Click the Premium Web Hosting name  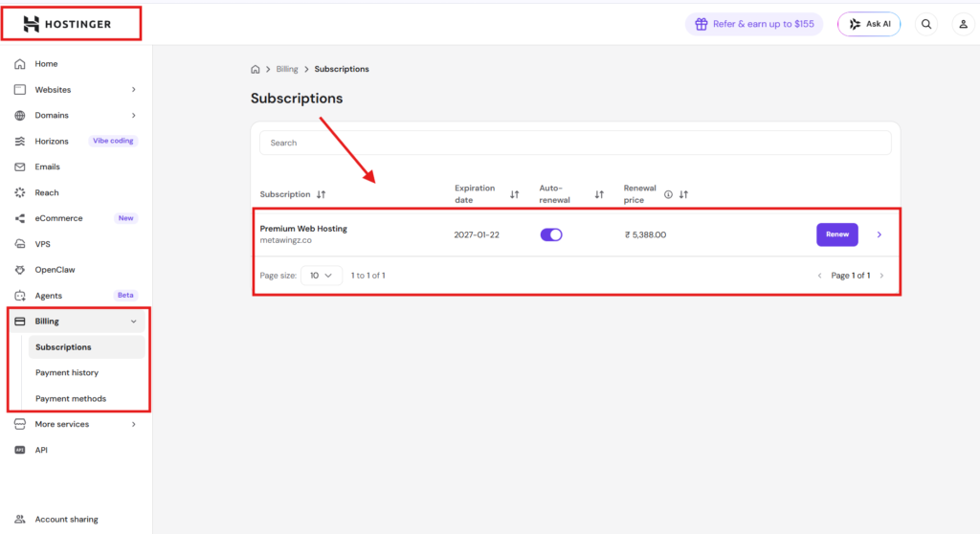coord(303,228)
